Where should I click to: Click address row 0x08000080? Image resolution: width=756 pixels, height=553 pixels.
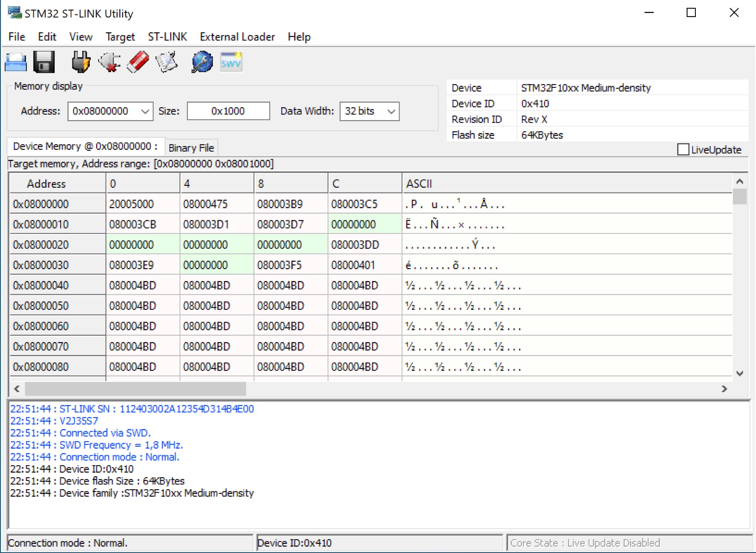coord(57,367)
